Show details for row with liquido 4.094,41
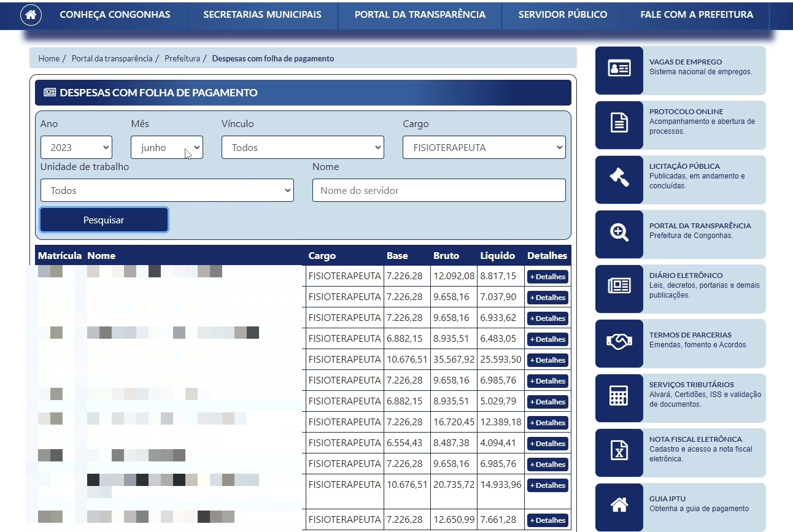The height and width of the screenshot is (532, 793). tap(547, 444)
